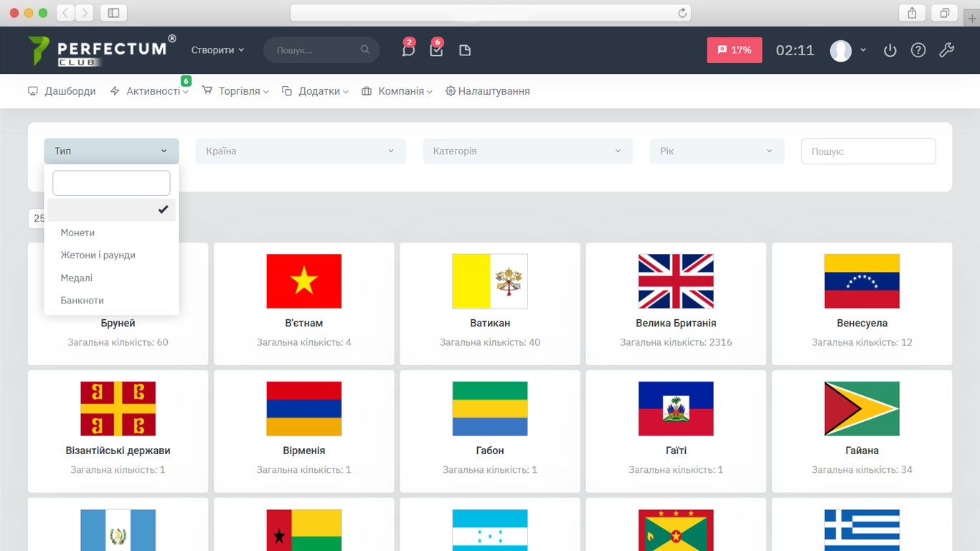Click the notes document icon
980x551 pixels.
(x=465, y=50)
